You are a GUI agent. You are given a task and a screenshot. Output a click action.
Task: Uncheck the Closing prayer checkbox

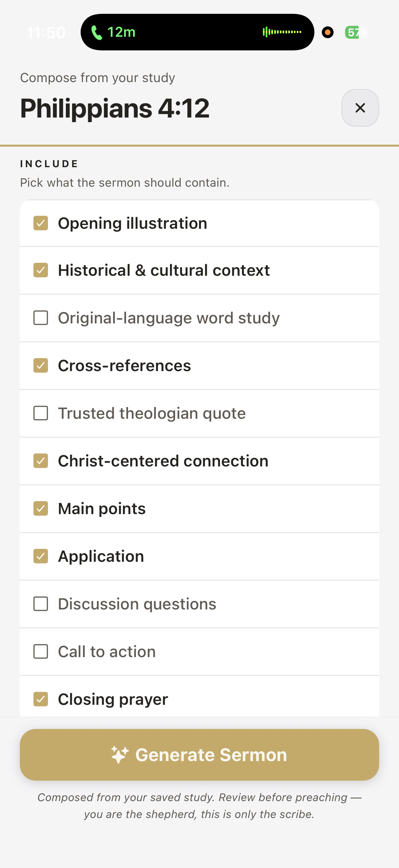[41, 699]
